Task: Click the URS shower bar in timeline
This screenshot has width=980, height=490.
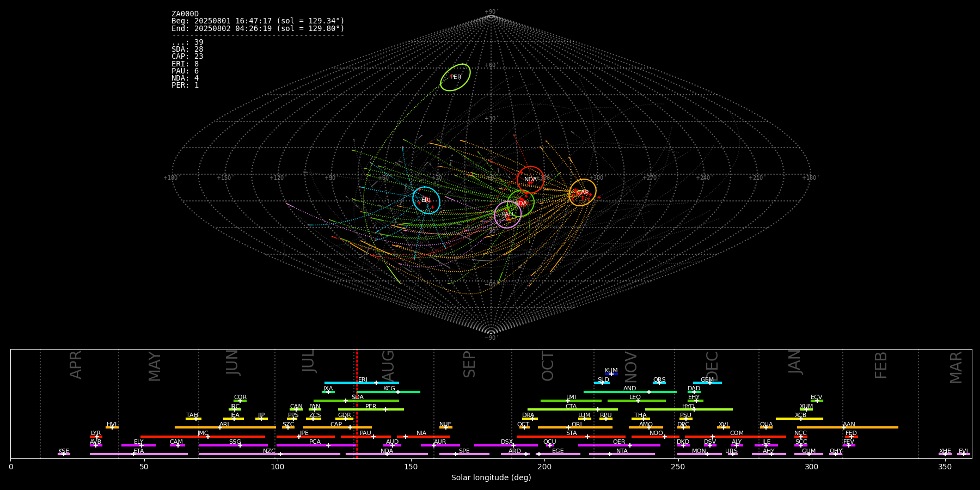Action: (x=732, y=454)
